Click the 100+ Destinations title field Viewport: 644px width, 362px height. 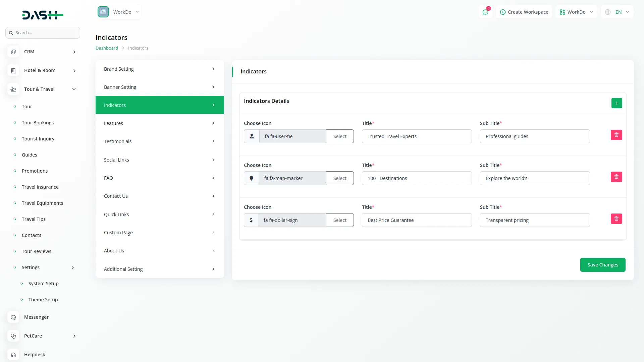pyautogui.click(x=417, y=178)
